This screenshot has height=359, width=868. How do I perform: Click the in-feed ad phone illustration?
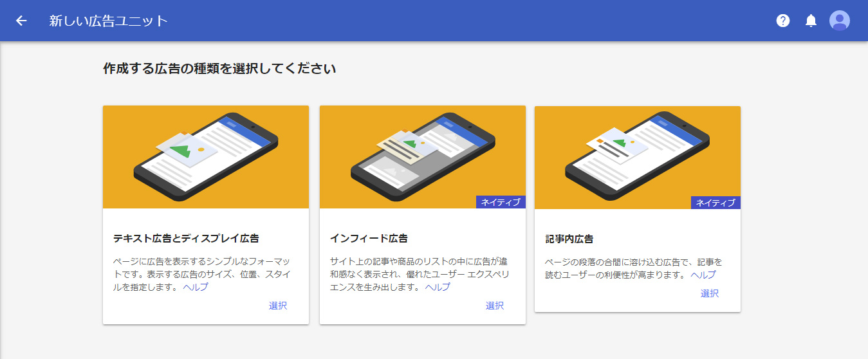coord(423,157)
